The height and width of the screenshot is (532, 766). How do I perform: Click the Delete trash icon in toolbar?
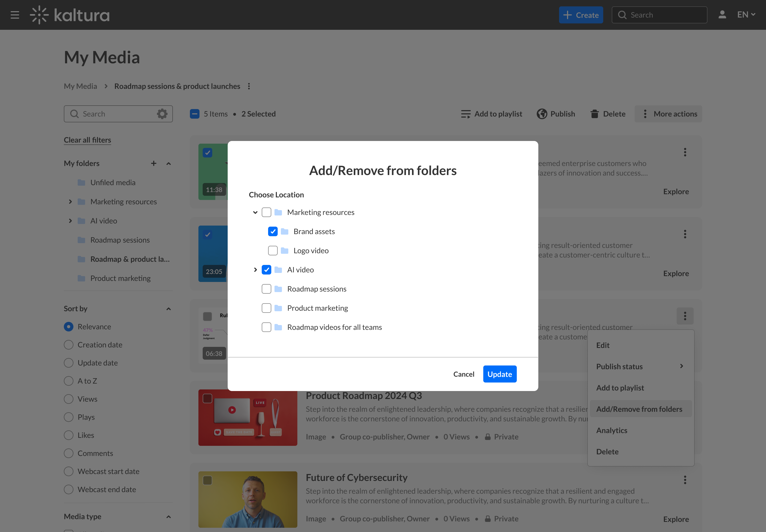pos(594,114)
